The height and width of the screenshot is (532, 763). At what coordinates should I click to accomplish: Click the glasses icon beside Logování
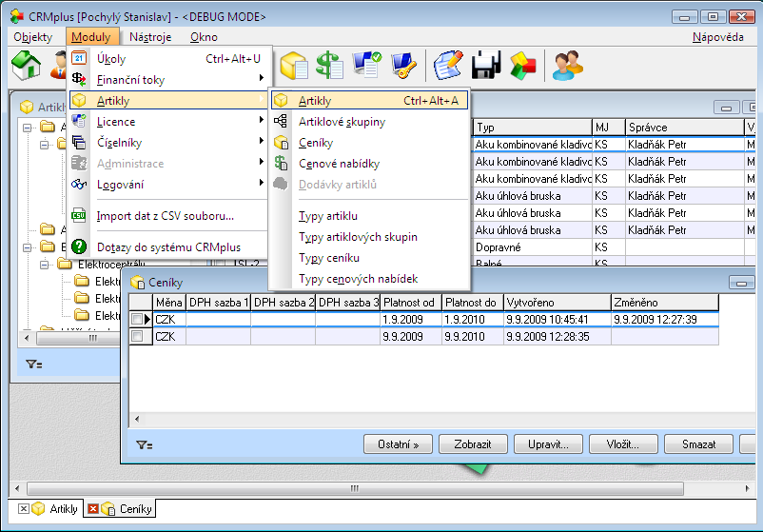(x=79, y=184)
